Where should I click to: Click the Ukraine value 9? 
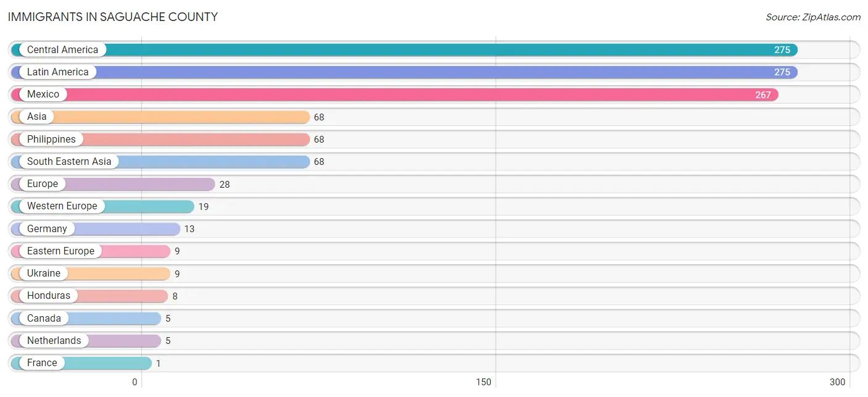point(177,274)
